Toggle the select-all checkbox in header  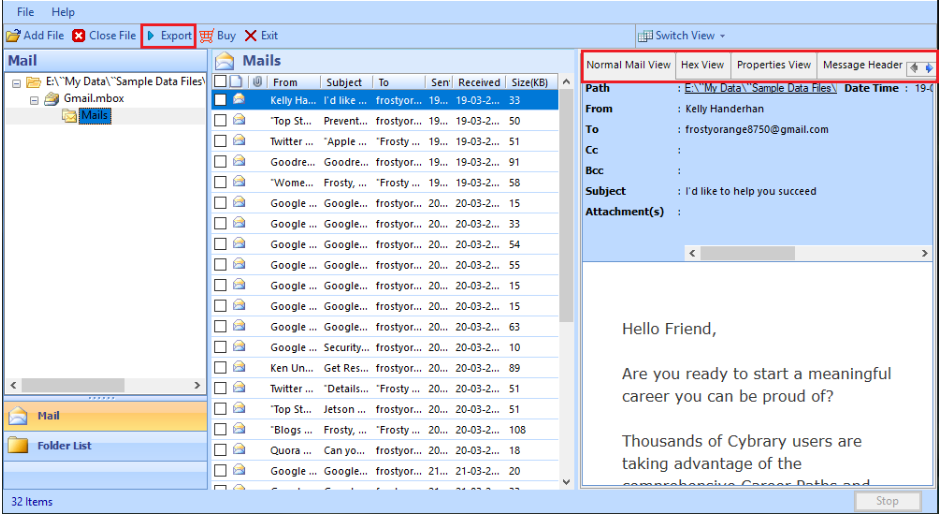(x=220, y=82)
